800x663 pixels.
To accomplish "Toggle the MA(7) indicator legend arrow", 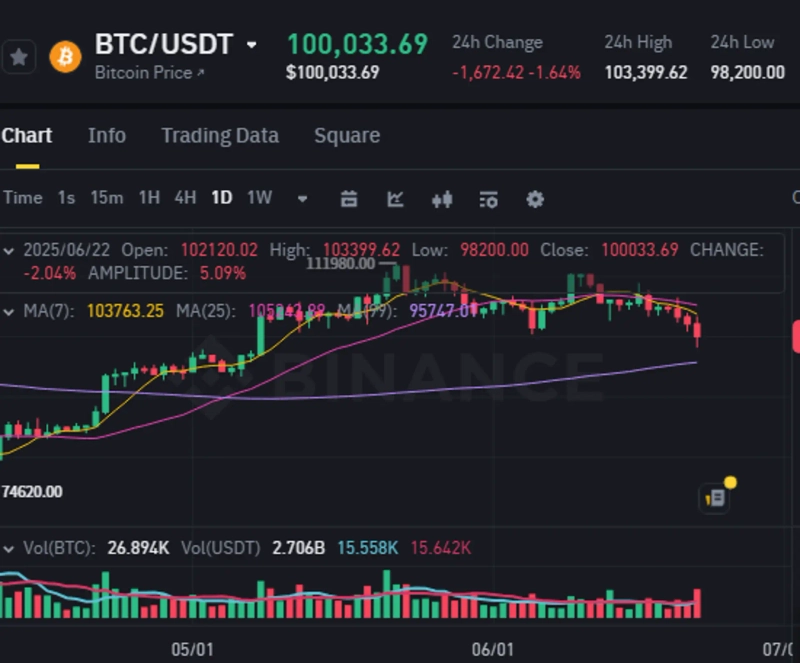I will point(10,311).
